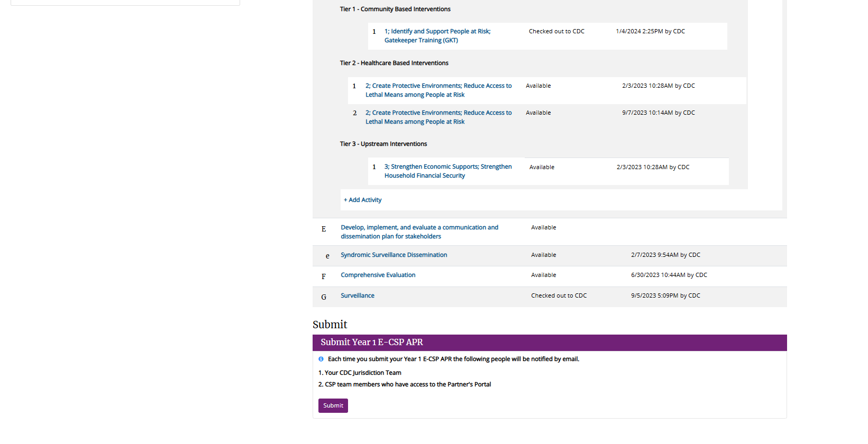The image size is (868, 444).
Task: Select the Tier 3 Upstream Interventions heading
Action: coord(383,144)
